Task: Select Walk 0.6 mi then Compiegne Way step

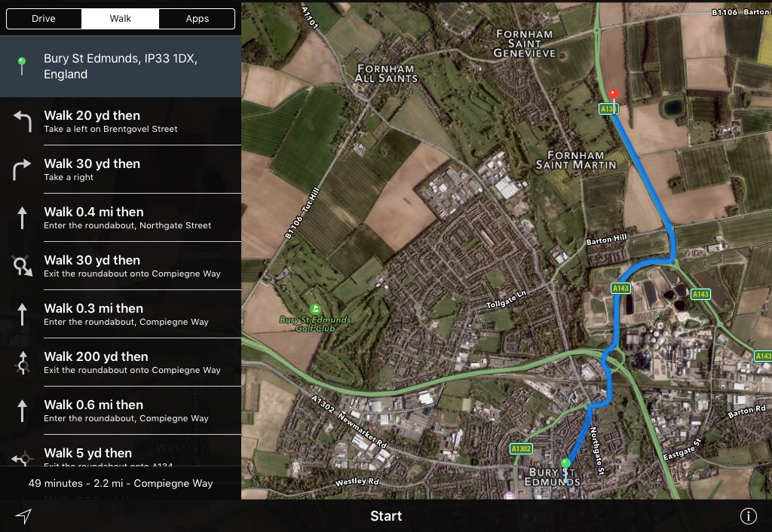Action: point(121,411)
